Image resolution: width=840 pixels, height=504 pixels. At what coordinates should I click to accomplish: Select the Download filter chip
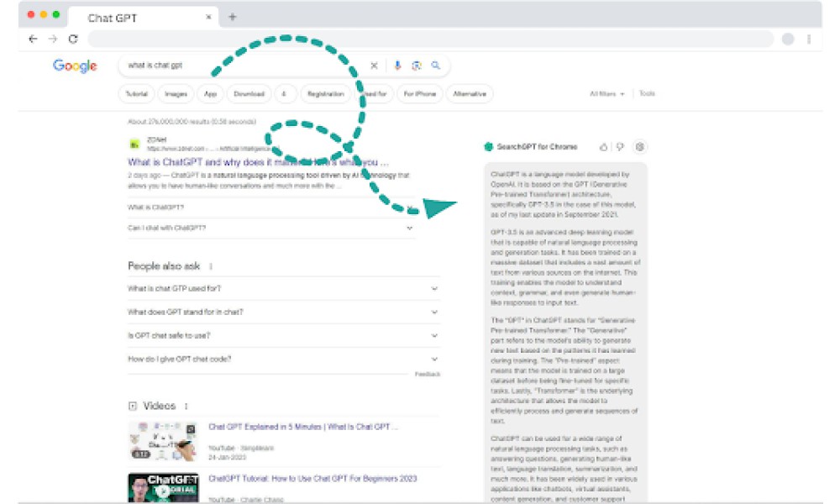click(249, 94)
